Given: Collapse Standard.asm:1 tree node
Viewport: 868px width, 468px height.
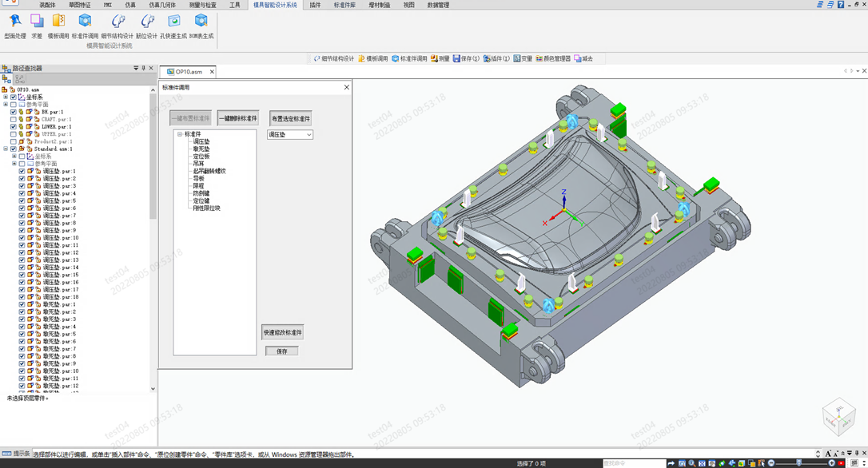Looking at the screenshot, I should tap(6, 149).
